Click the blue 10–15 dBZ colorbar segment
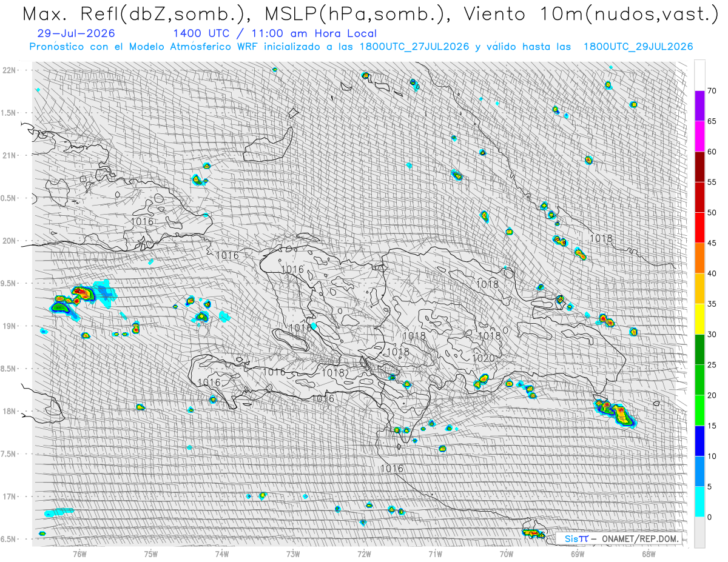 click(699, 441)
